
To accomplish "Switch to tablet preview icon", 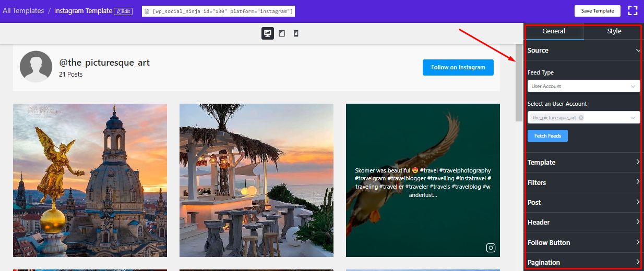I will point(282,33).
